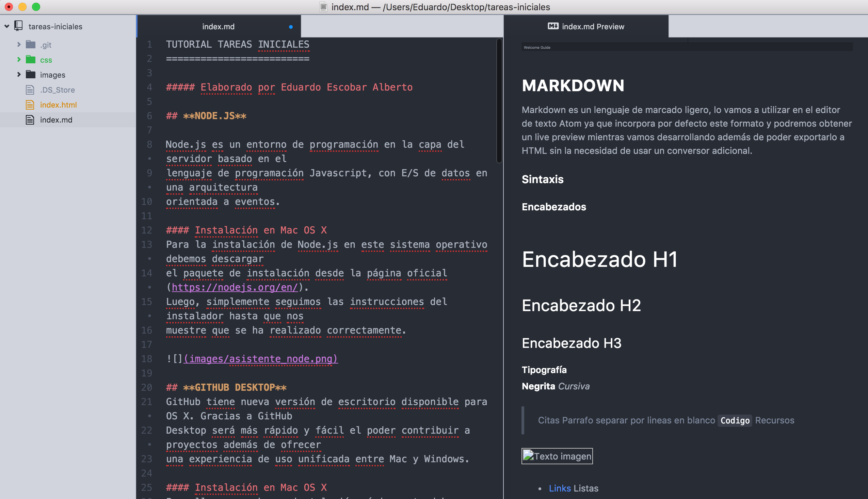Viewport: 868px width, 499px height.
Task: Expand the css folder chevron
Action: [x=19, y=60]
